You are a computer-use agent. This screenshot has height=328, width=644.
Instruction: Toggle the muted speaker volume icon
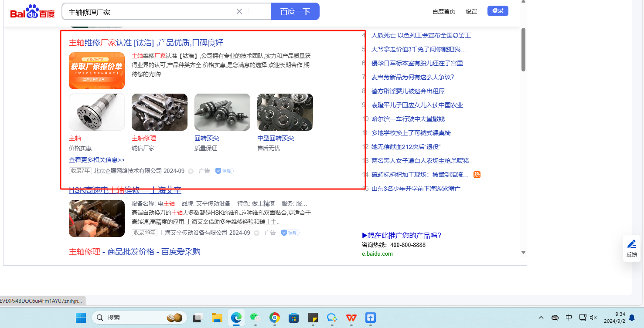pyautogui.click(x=593, y=318)
